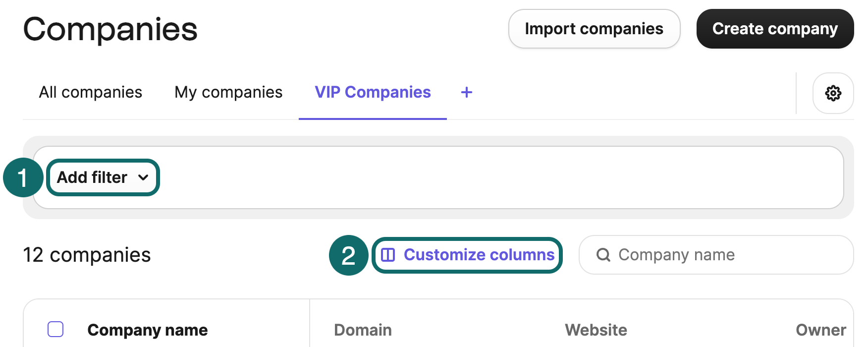This screenshot has width=868, height=347.
Task: Click the search magnifier icon
Action: point(603,255)
